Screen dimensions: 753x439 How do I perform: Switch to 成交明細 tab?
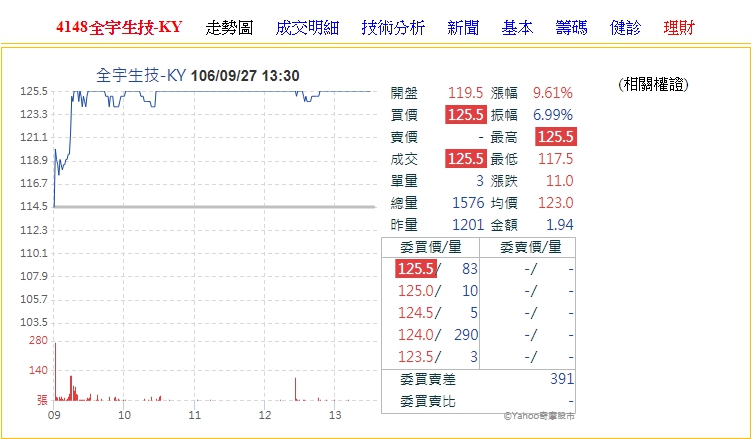306,27
